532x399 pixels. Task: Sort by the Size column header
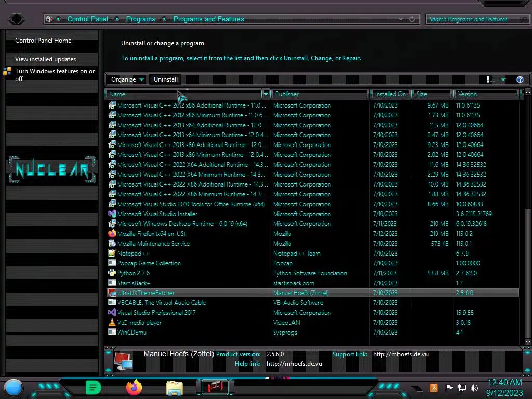(x=432, y=94)
